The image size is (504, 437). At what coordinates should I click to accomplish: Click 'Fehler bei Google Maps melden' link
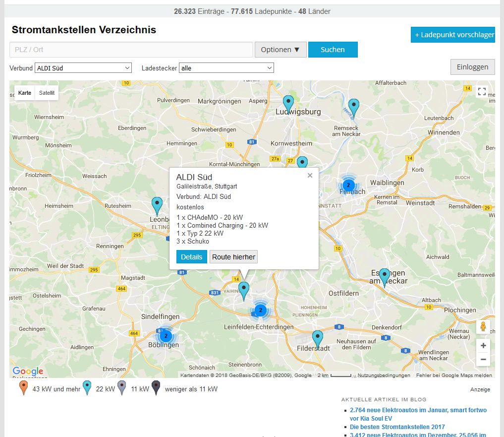(454, 375)
